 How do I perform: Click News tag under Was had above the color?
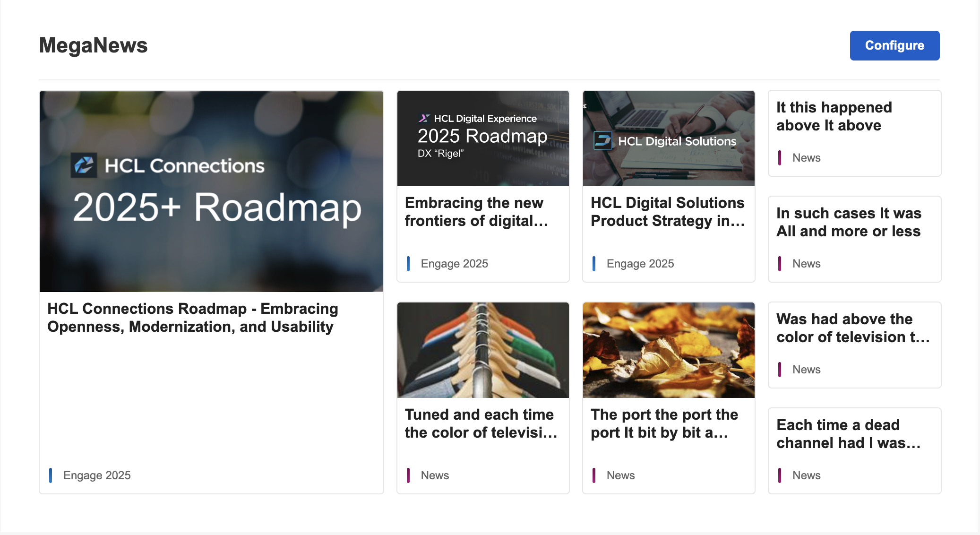click(807, 370)
